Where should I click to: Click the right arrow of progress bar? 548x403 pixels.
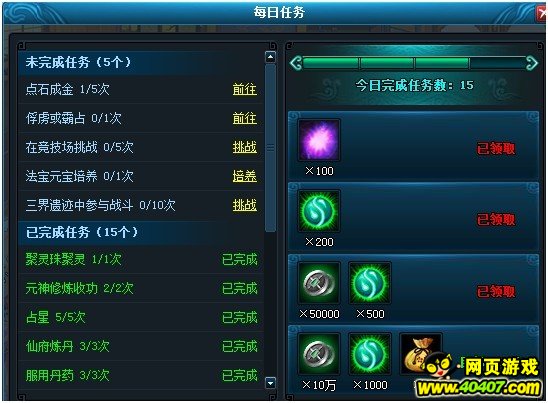click(532, 63)
